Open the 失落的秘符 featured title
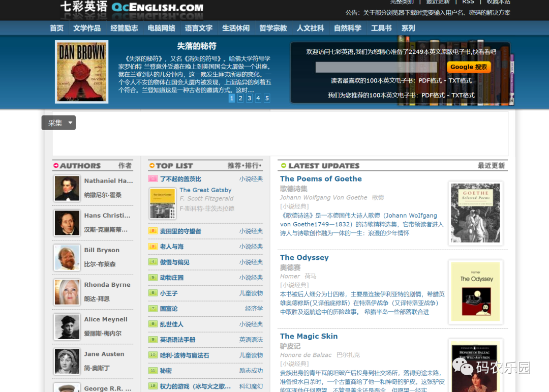The image size is (549, 392). (196, 46)
